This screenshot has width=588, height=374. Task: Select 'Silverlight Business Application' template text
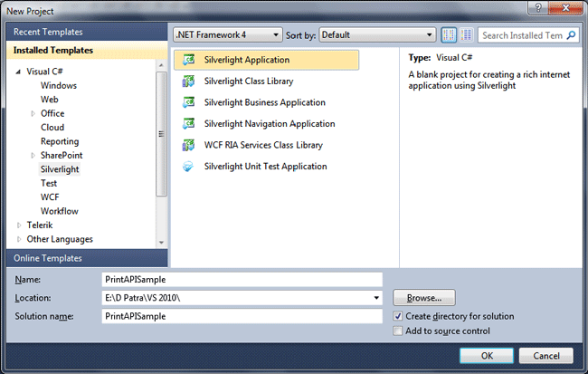(x=265, y=102)
